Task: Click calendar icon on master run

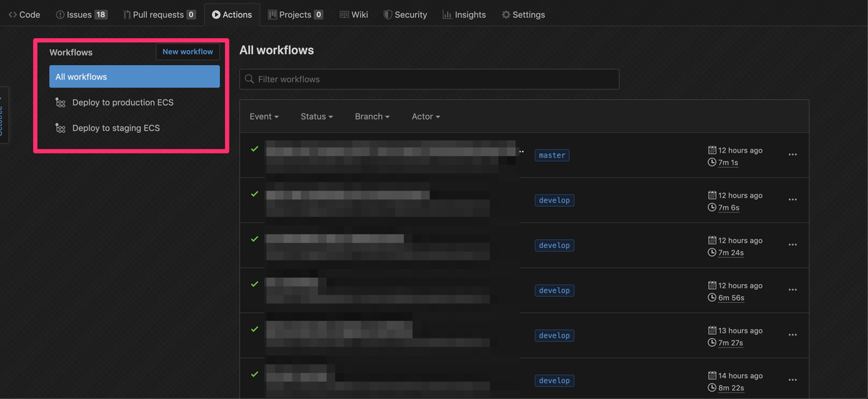Action: (x=712, y=150)
